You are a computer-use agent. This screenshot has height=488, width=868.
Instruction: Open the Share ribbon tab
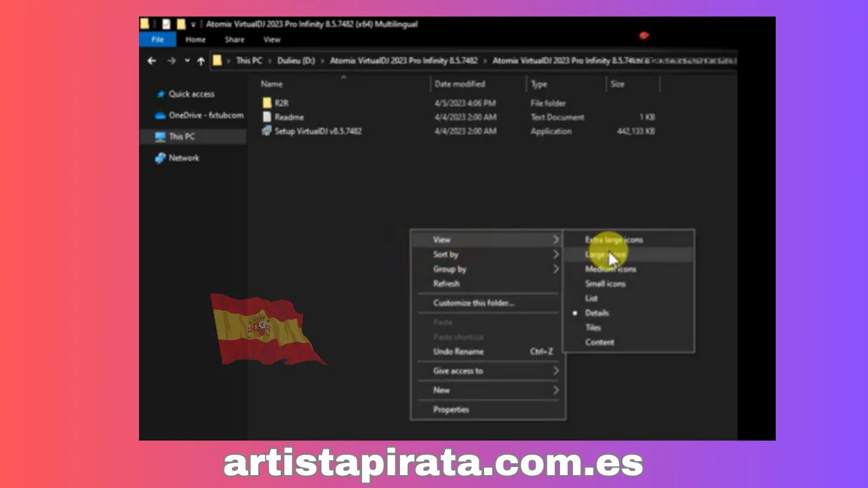(x=235, y=40)
